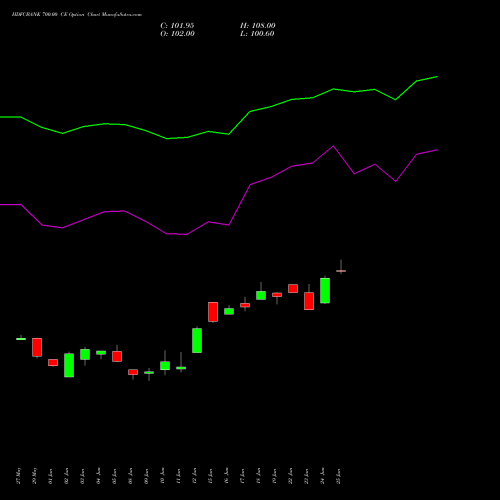Click the 09 Jun date label
Viewport: 500px width, 500px height.
pos(147,476)
